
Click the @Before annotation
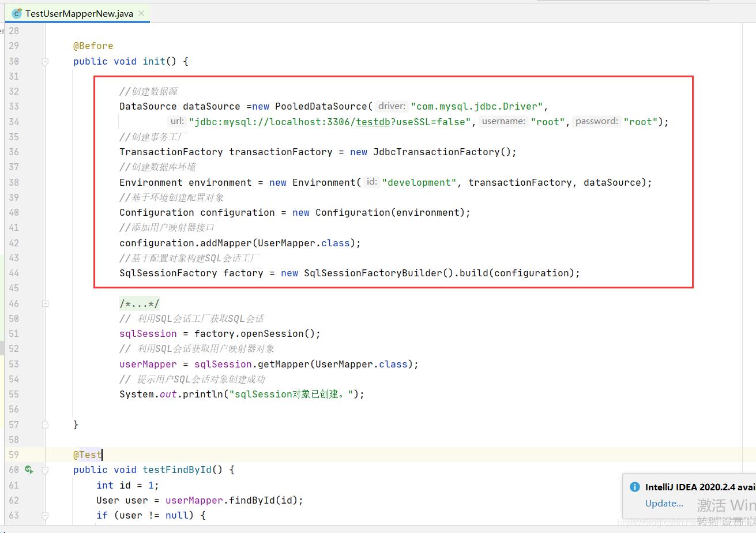[93, 46]
